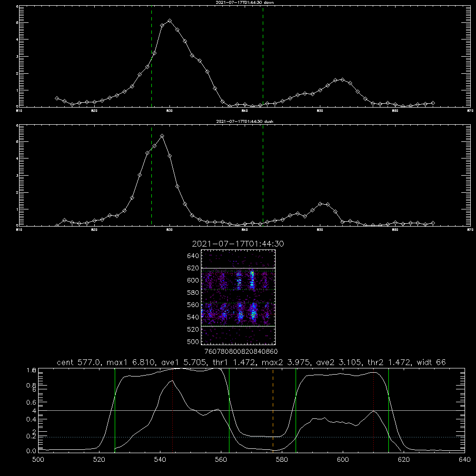
Task: Click the '500' label on the bottom plot x-axis
Action: (x=38, y=460)
